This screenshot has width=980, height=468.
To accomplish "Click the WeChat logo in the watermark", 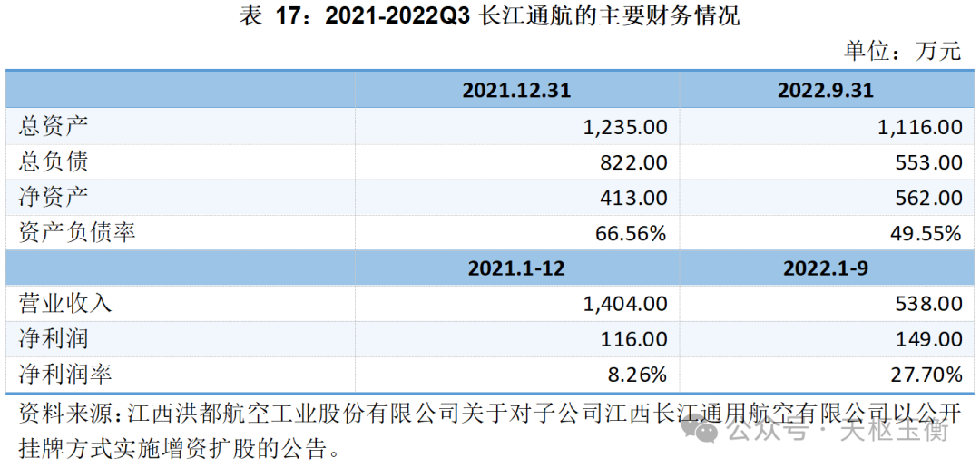I will coord(703,430).
